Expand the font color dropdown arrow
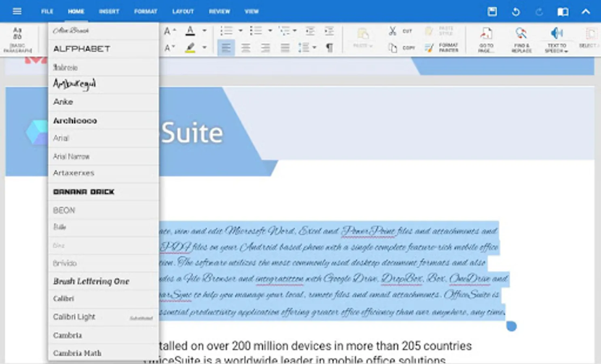This screenshot has height=364, width=601. click(x=204, y=31)
